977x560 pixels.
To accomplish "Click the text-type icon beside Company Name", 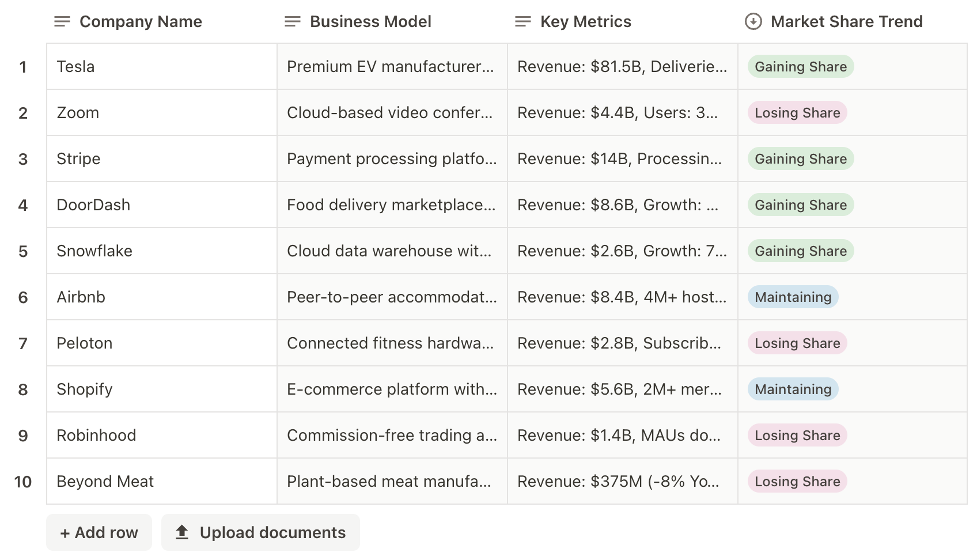I will click(62, 22).
